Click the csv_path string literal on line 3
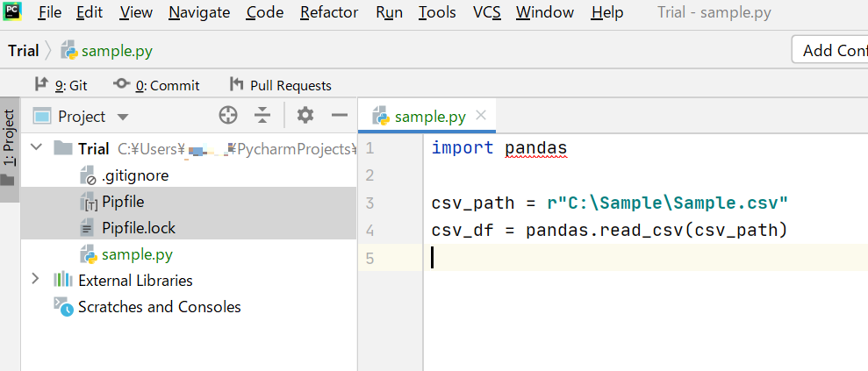 (x=667, y=203)
